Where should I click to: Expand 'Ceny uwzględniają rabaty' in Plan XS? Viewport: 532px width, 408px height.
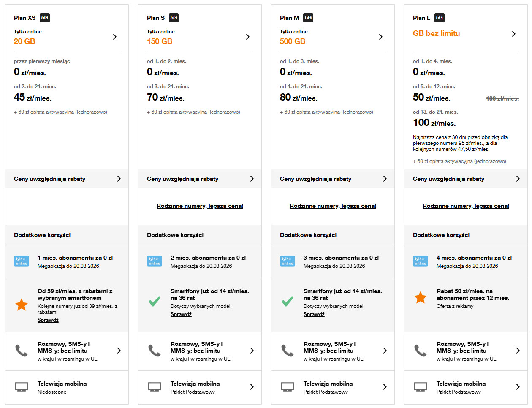119,179
